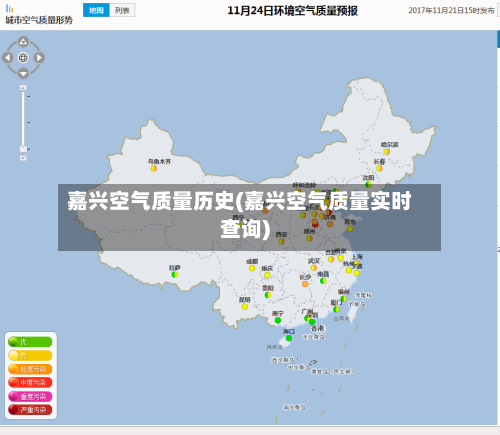The height and width of the screenshot is (435, 500).
Task: Pan the map up with top arrow
Action: pyautogui.click(x=23, y=41)
